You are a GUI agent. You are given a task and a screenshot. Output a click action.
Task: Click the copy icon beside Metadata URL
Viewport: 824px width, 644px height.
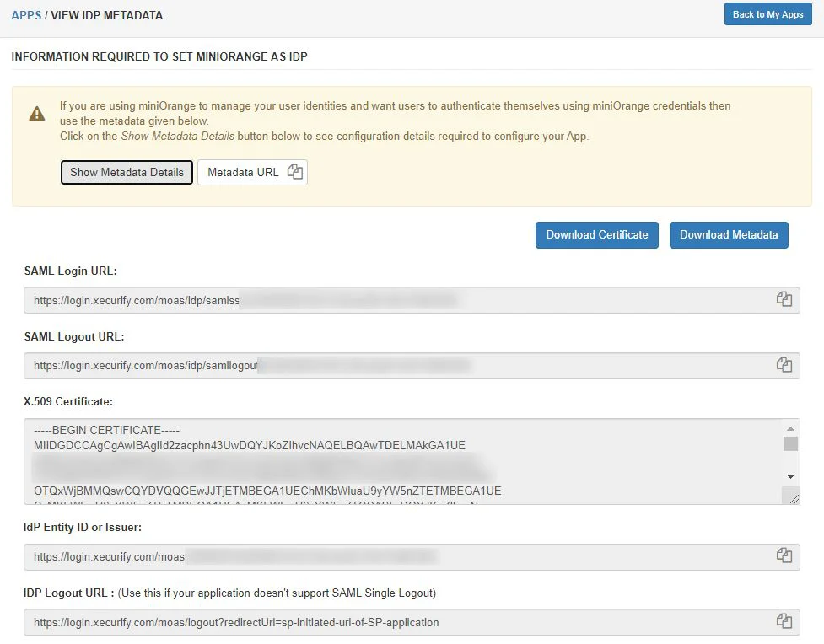tap(295, 172)
